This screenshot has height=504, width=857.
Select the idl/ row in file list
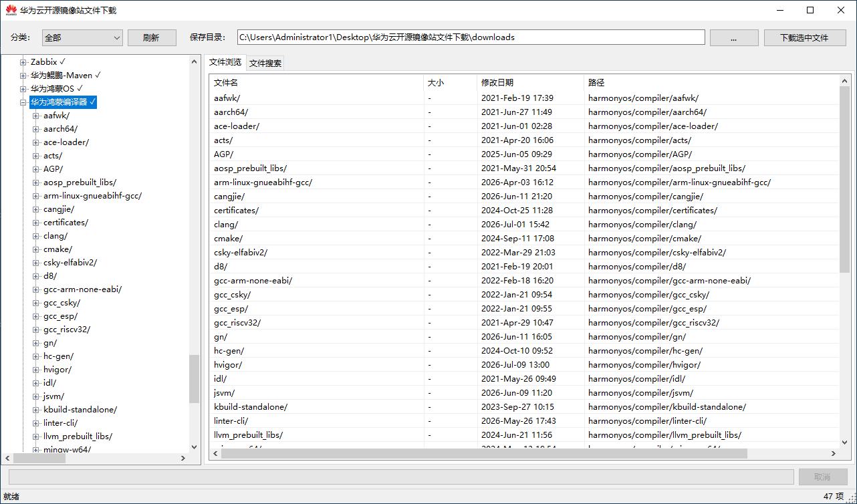(x=524, y=378)
